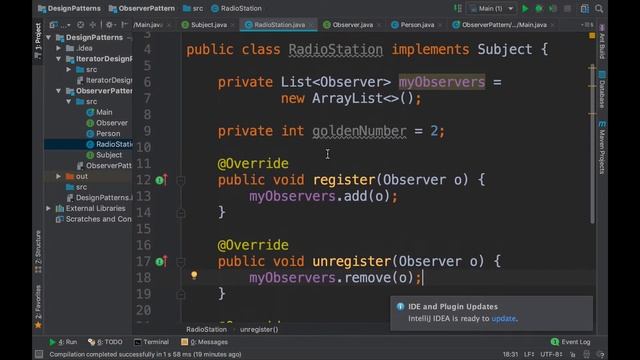Click unregister() in editor breadcrumb bar
The height and width of the screenshot is (360, 640).
click(259, 329)
